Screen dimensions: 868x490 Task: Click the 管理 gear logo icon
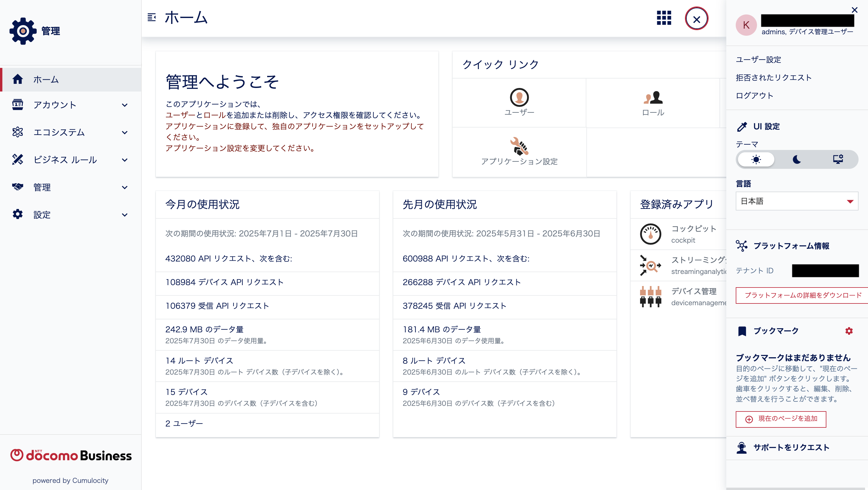[x=23, y=31]
